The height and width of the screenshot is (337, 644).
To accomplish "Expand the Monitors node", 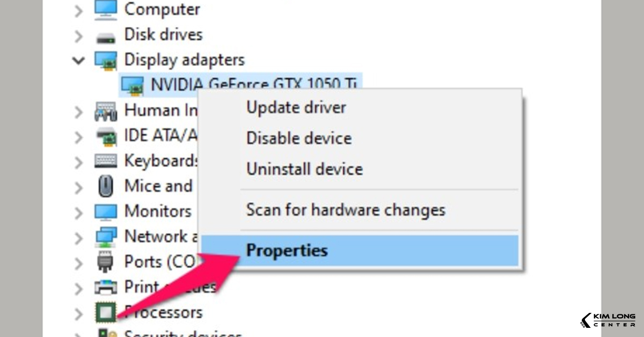I will tap(78, 212).
